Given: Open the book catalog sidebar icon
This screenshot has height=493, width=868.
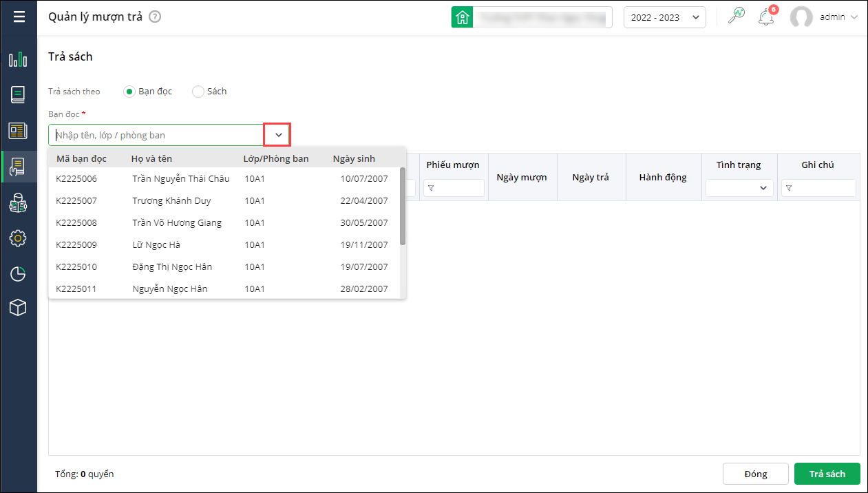Looking at the screenshot, I should [x=18, y=95].
